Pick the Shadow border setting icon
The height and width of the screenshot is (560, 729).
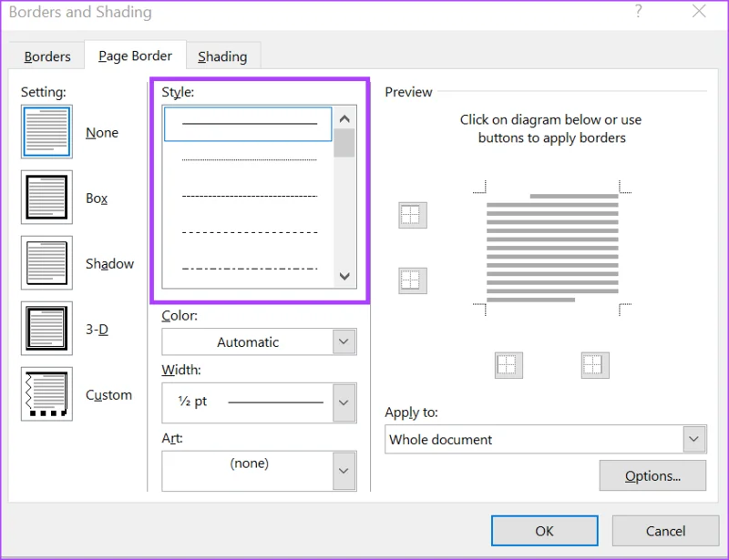[x=46, y=262]
